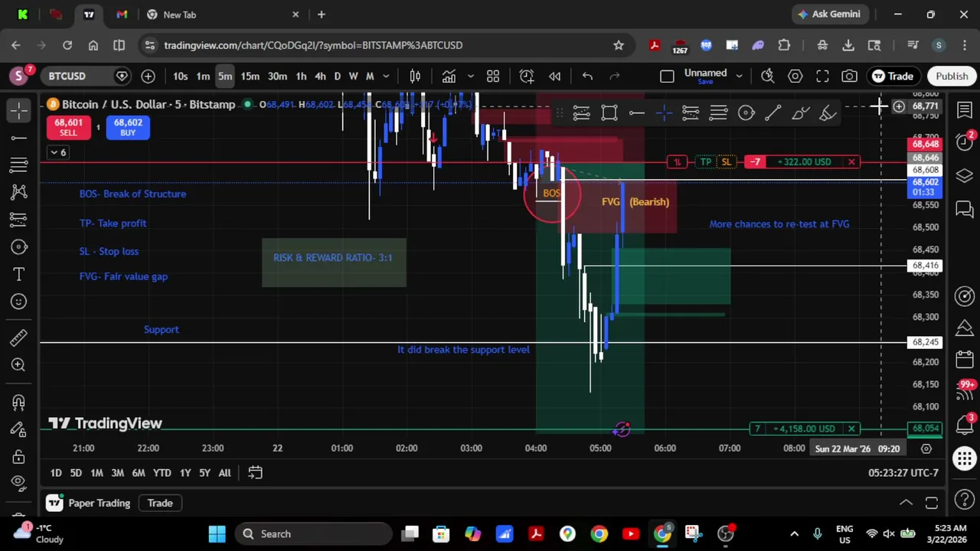Select the 1D date range
This screenshot has height=551, width=980.
[56, 473]
